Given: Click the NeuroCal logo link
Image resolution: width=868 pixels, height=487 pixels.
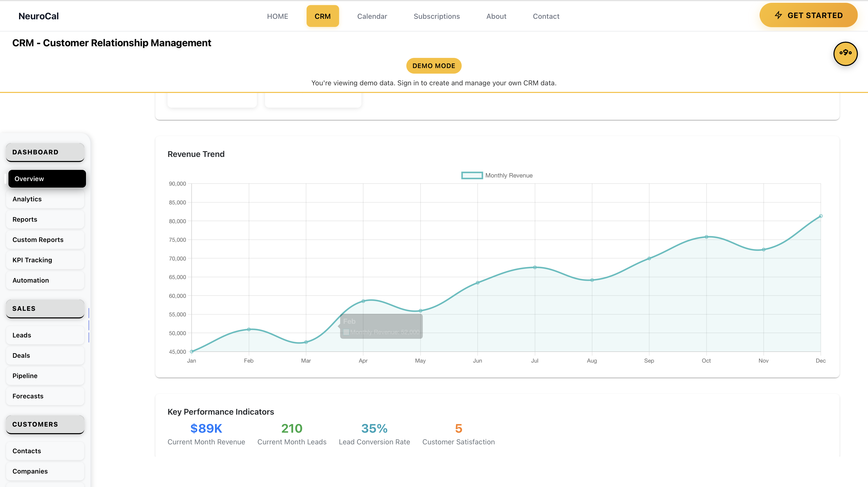Looking at the screenshot, I should click(x=38, y=16).
